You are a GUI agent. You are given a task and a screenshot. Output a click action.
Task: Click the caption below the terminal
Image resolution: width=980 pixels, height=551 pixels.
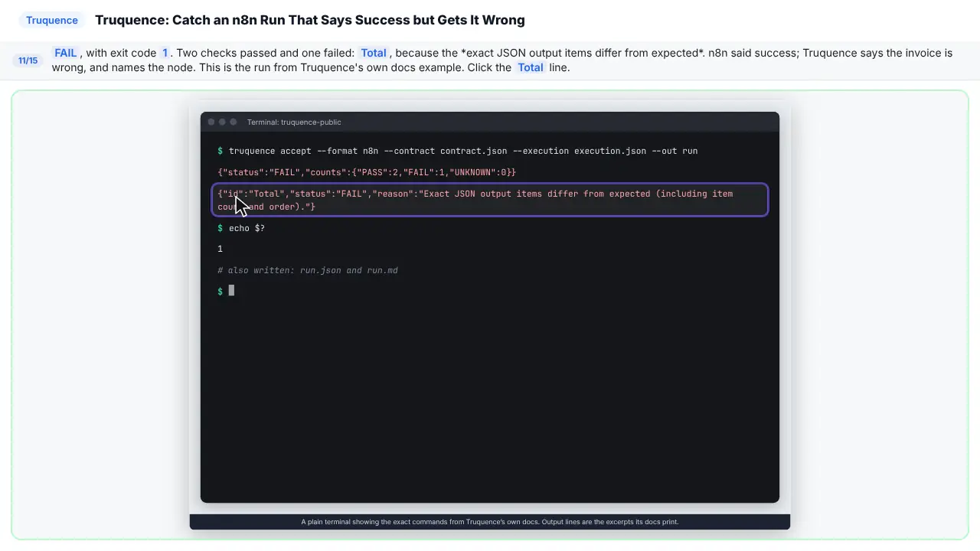(490, 522)
